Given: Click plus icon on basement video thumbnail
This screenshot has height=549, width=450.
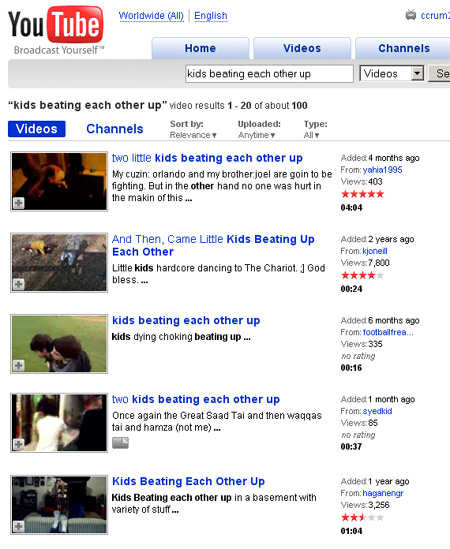Looking at the screenshot, I should coord(19,526).
